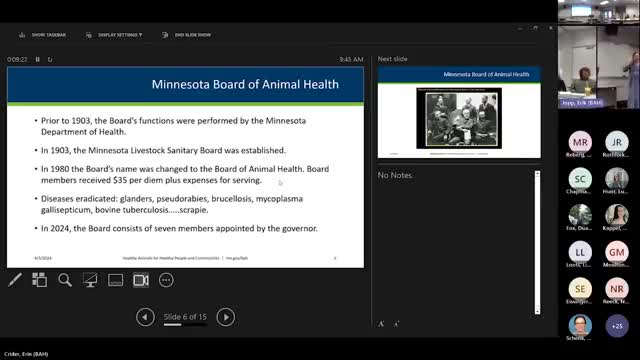Click the Zoom into slide magnifier

tap(65, 280)
